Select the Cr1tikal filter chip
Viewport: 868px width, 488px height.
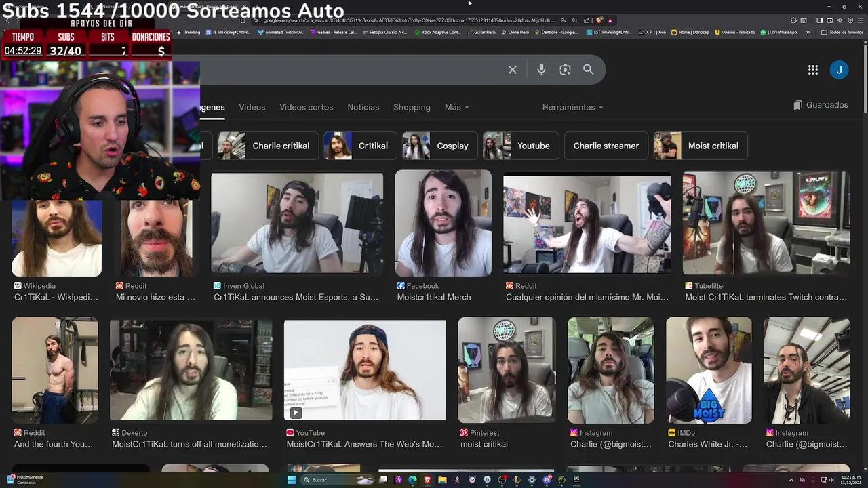[360, 146]
